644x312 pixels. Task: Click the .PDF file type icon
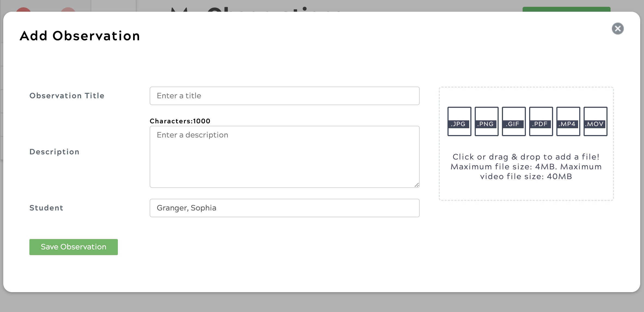541,121
